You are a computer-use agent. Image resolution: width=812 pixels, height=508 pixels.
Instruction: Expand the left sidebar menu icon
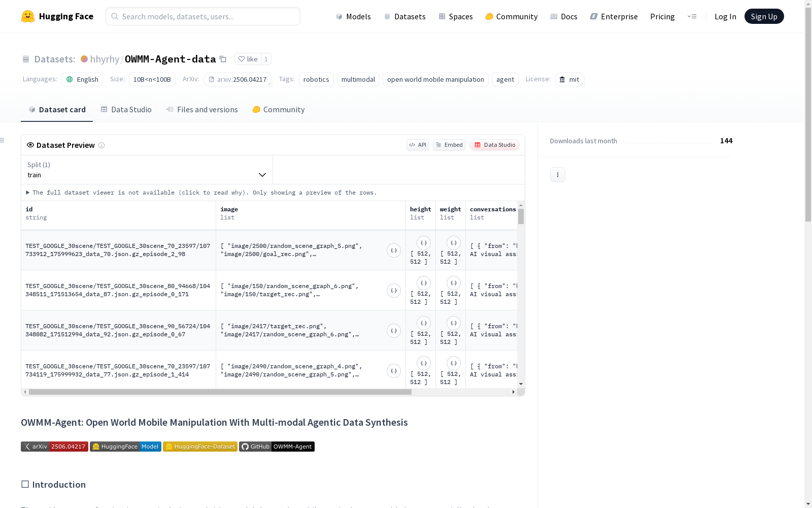[x=3, y=140]
